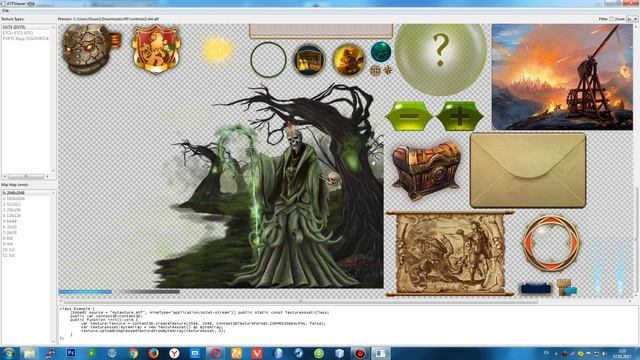The image size is (640, 360).
Task: Launch Google Chrome from the taskbar
Action: [x=133, y=353]
